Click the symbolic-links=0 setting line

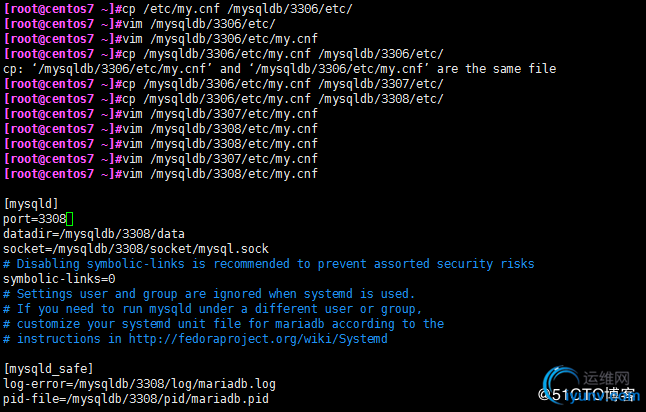tap(59, 279)
